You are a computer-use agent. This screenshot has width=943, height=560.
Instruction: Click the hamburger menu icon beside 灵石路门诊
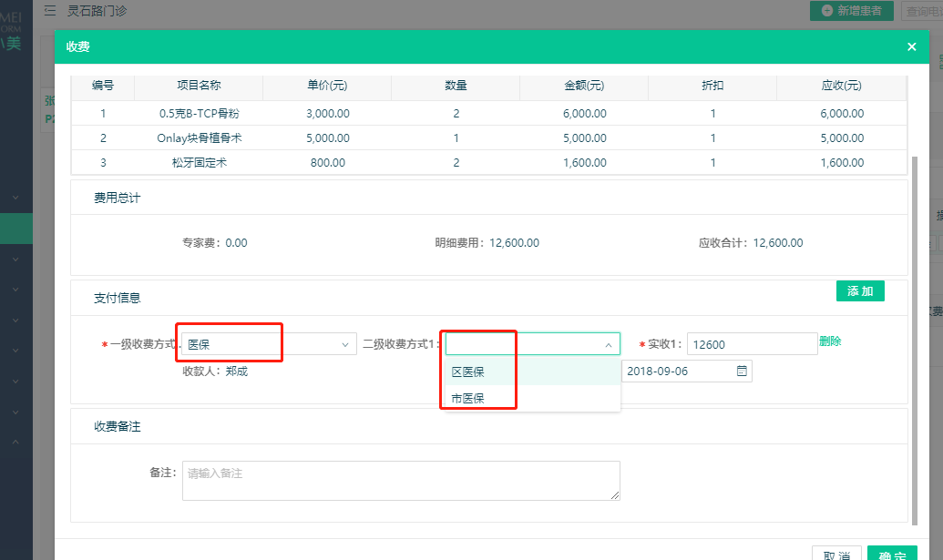[x=49, y=11]
